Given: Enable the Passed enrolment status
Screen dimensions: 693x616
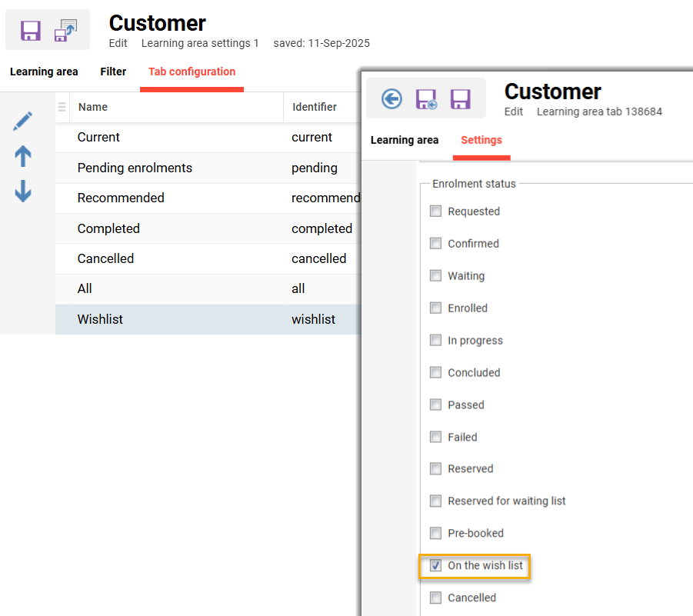Looking at the screenshot, I should pos(436,404).
